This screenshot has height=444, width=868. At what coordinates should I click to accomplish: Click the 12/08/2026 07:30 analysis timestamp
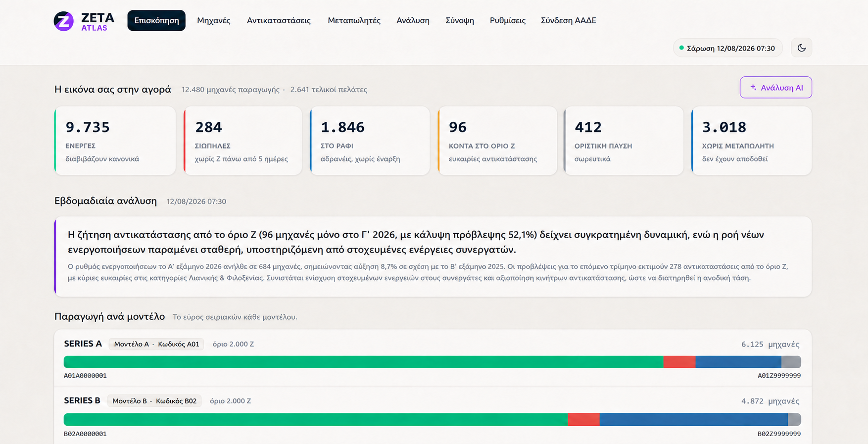click(196, 201)
